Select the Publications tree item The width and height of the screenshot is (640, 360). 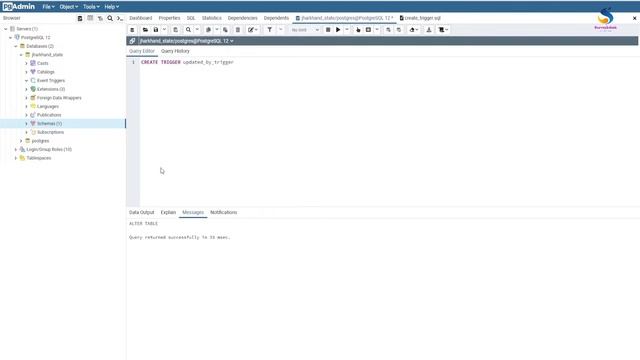pos(49,115)
